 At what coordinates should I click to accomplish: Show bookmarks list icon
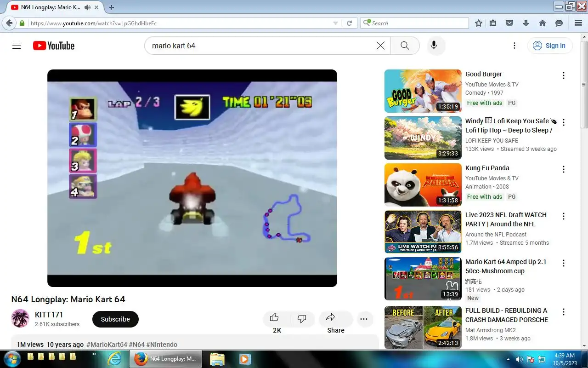pyautogui.click(x=493, y=23)
